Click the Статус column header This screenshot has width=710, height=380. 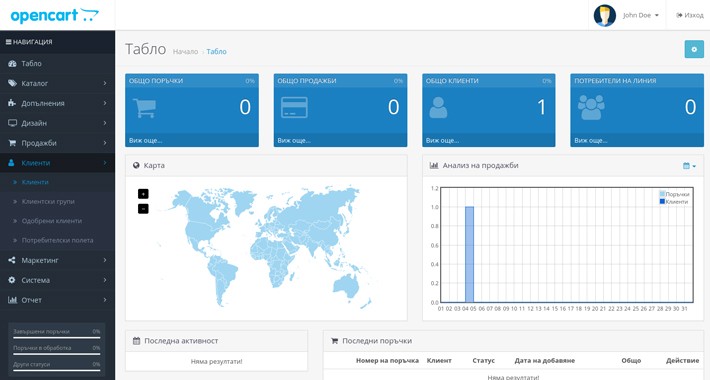(483, 361)
